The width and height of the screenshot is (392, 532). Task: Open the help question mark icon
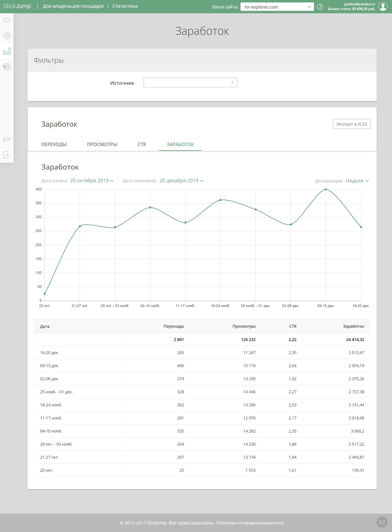pos(320,7)
